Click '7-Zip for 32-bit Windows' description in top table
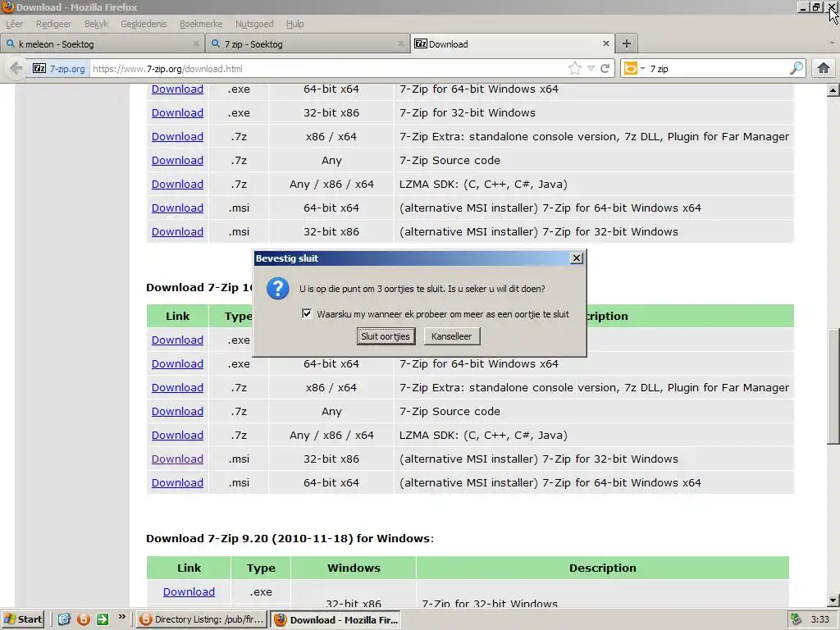This screenshot has height=630, width=840. coord(467,112)
